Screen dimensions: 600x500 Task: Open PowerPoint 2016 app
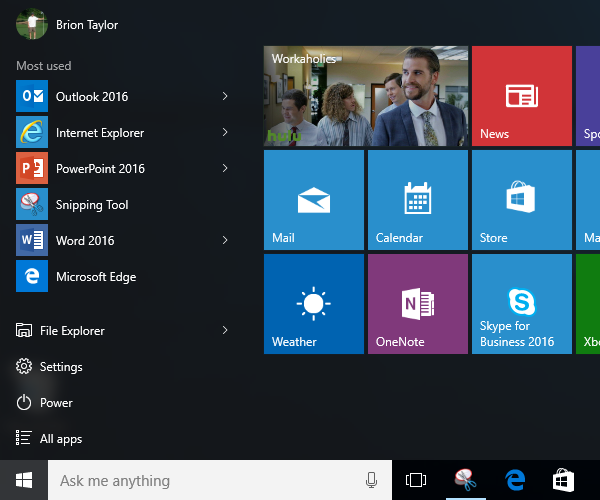tap(122, 168)
